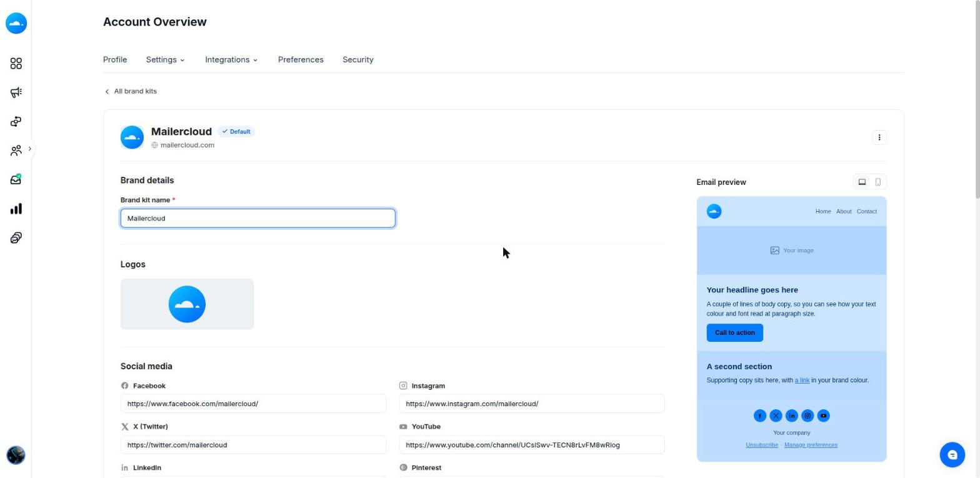Open the campaigns megaphone icon

16,92
